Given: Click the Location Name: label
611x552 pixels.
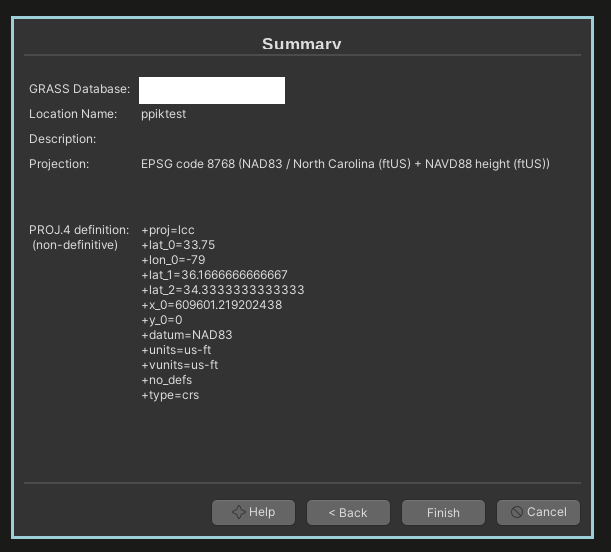Looking at the screenshot, I should [x=73, y=114].
